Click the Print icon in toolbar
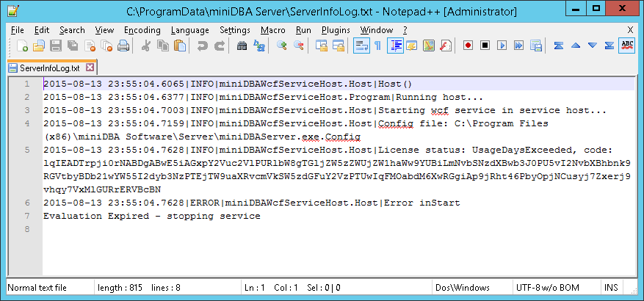Screen dimensions: 644x301 (123, 46)
